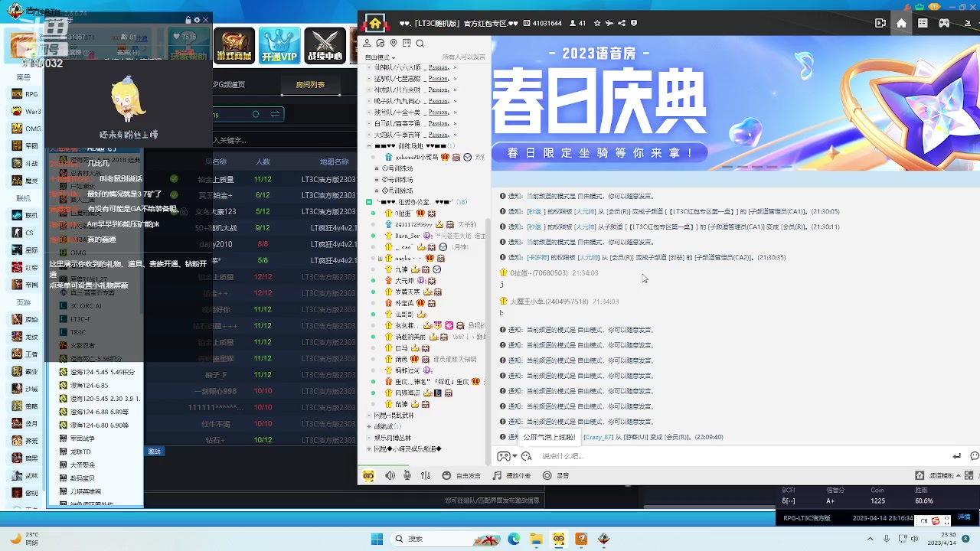Select 3C ORC AI in the map list

pos(86,305)
